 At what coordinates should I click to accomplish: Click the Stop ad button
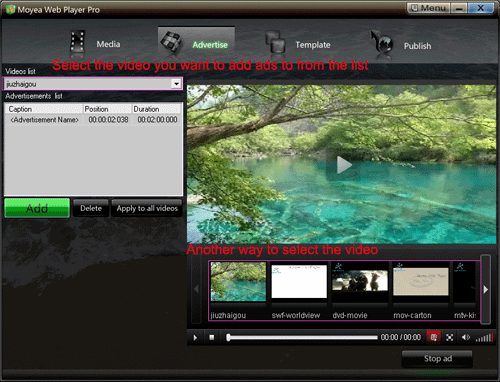point(437,359)
